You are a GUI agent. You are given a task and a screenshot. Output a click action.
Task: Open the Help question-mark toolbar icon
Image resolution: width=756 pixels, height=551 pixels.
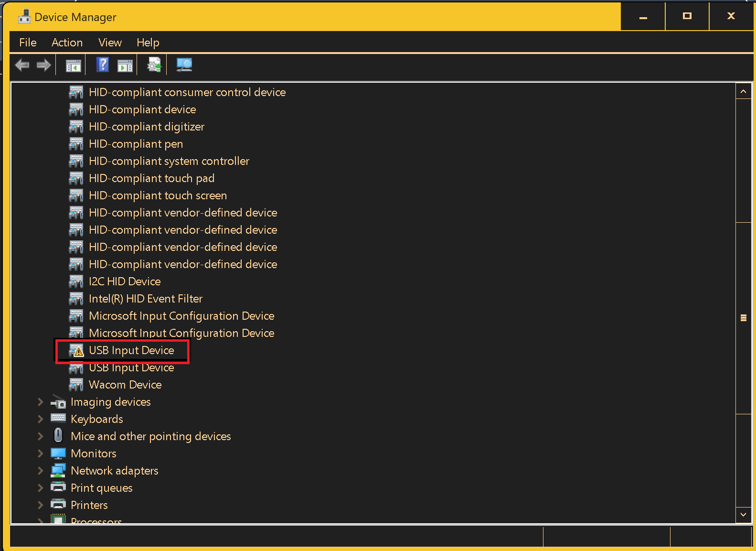(103, 65)
